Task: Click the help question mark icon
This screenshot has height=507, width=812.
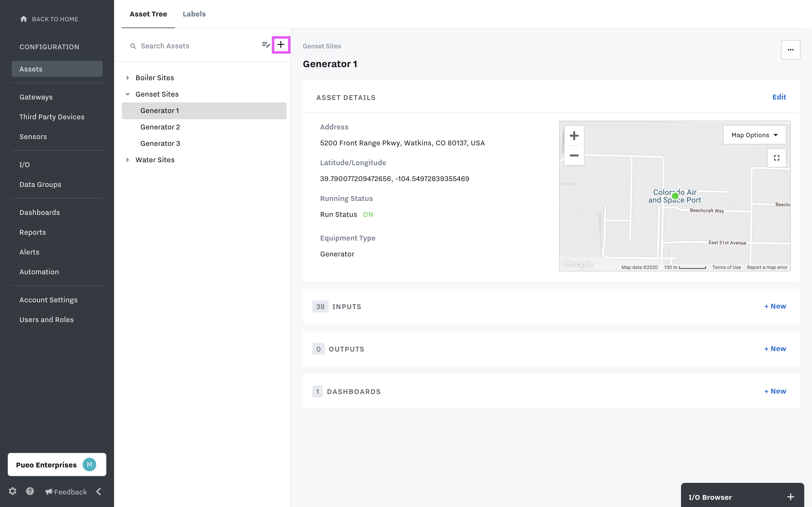Action: pyautogui.click(x=30, y=491)
